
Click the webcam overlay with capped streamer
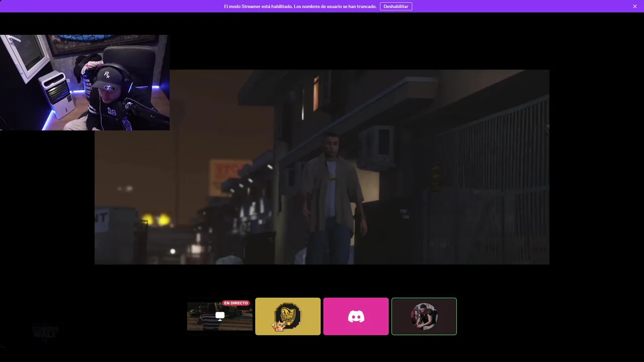point(85,82)
